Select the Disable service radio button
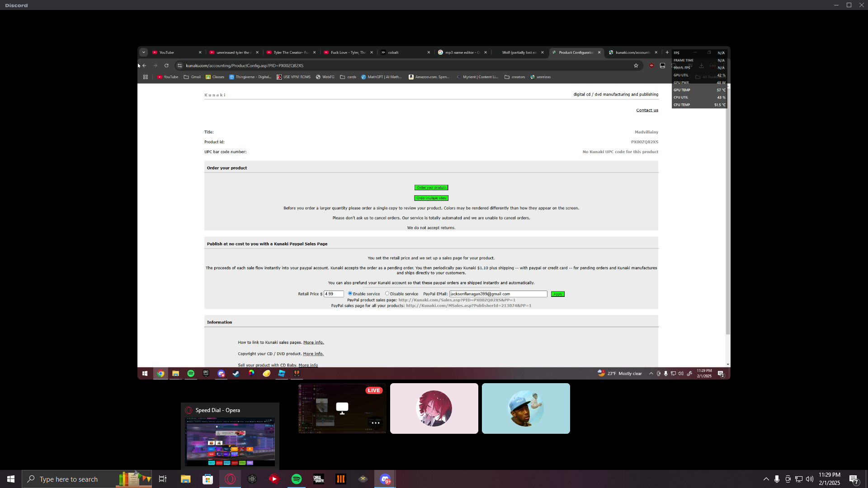 coord(387,294)
